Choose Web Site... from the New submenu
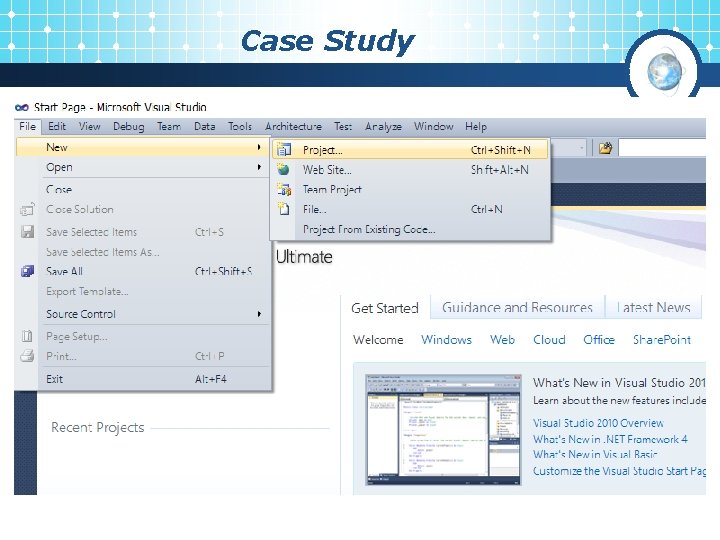 click(x=410, y=169)
